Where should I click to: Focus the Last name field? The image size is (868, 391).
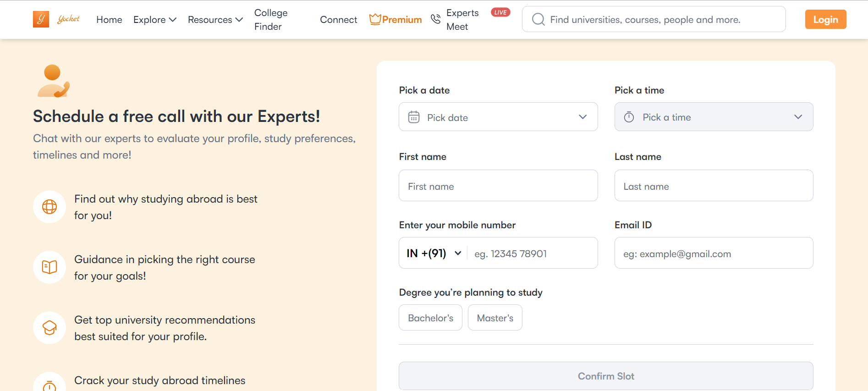coord(714,186)
